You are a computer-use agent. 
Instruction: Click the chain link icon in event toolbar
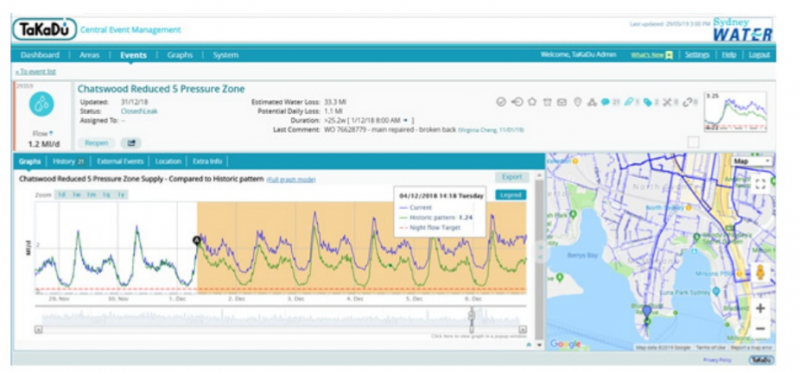(687, 102)
